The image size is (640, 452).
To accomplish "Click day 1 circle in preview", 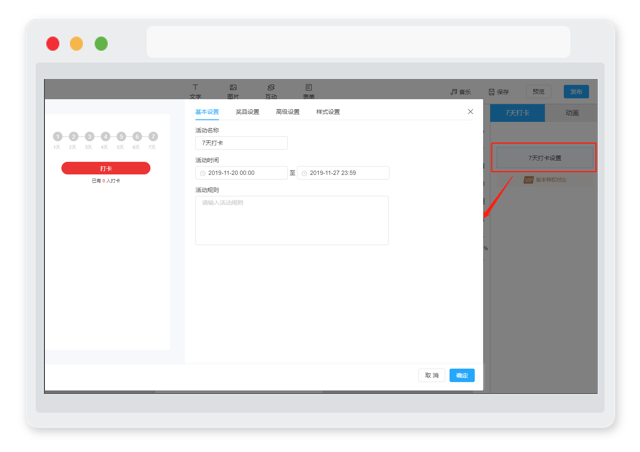I will tap(58, 136).
